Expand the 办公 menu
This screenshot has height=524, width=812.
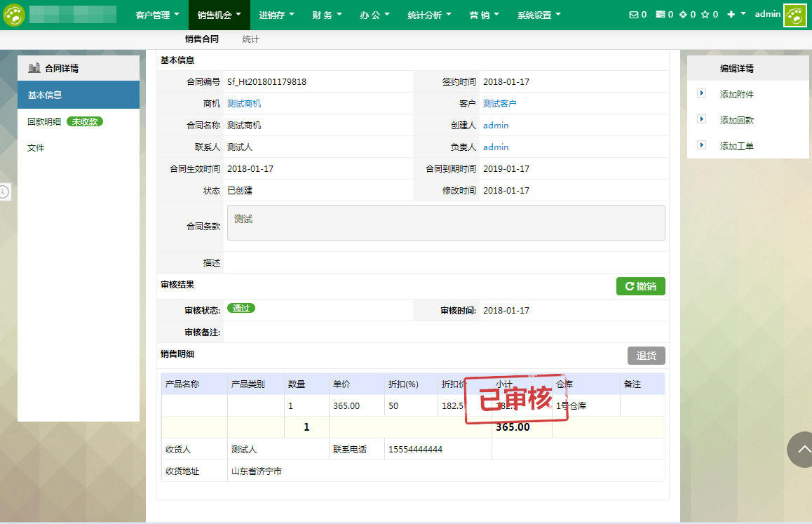pos(374,15)
